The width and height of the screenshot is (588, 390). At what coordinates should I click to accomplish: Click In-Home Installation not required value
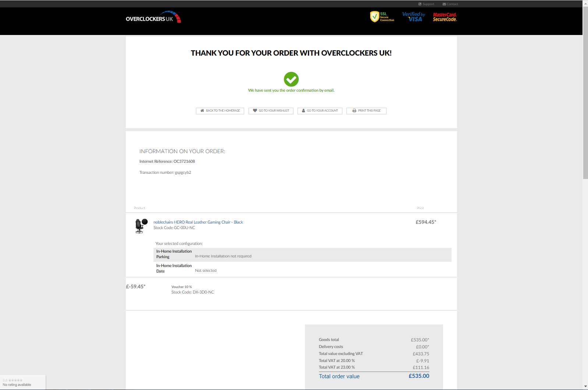pyautogui.click(x=223, y=256)
